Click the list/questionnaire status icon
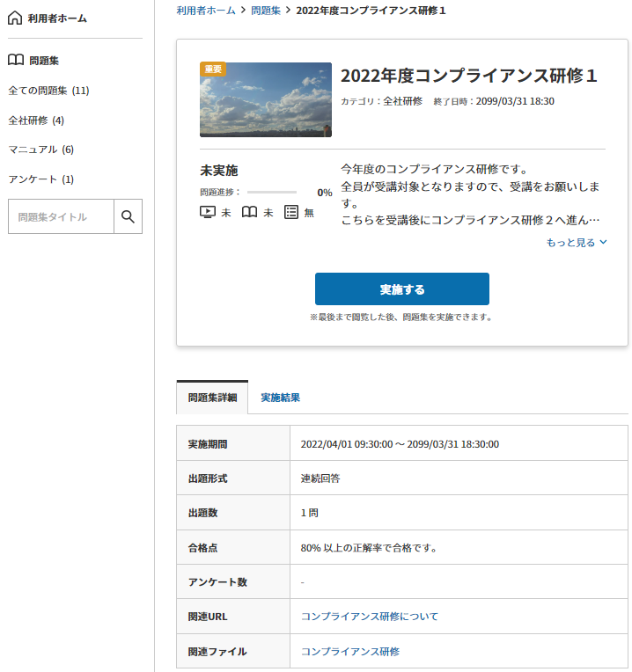 coord(291,212)
